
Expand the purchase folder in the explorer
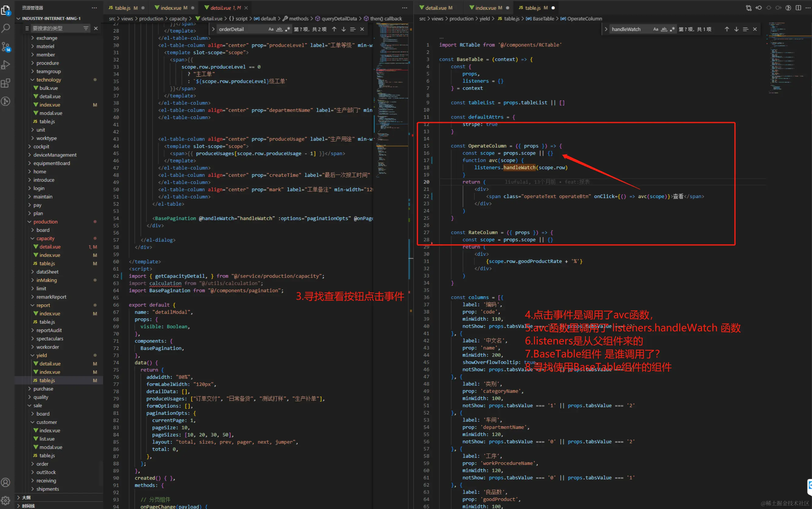(43, 388)
